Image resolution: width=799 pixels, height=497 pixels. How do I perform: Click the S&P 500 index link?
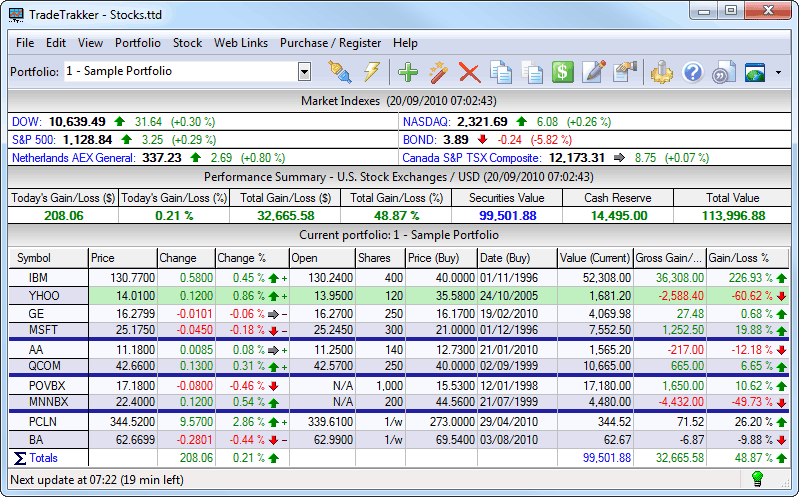pos(34,140)
